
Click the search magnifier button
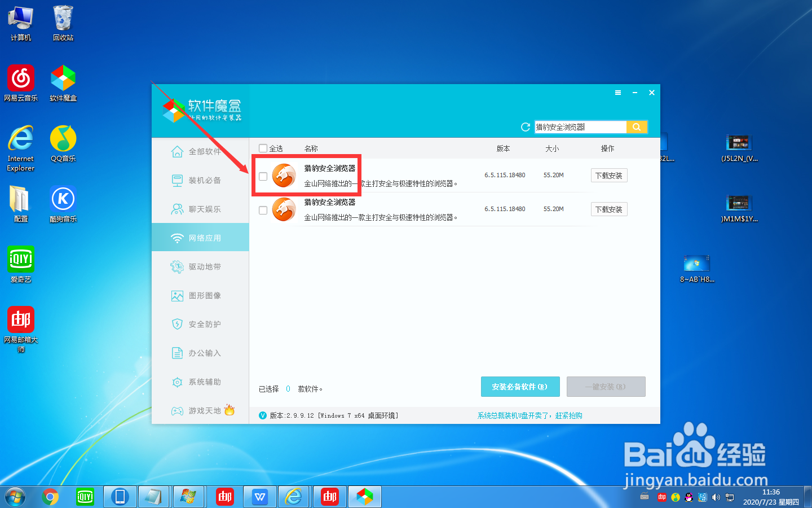pyautogui.click(x=637, y=127)
